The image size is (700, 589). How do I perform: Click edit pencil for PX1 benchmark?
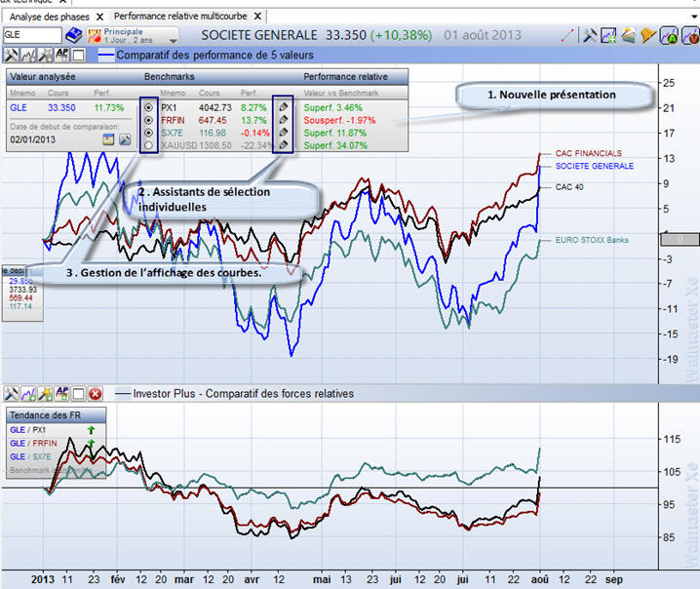(x=283, y=107)
